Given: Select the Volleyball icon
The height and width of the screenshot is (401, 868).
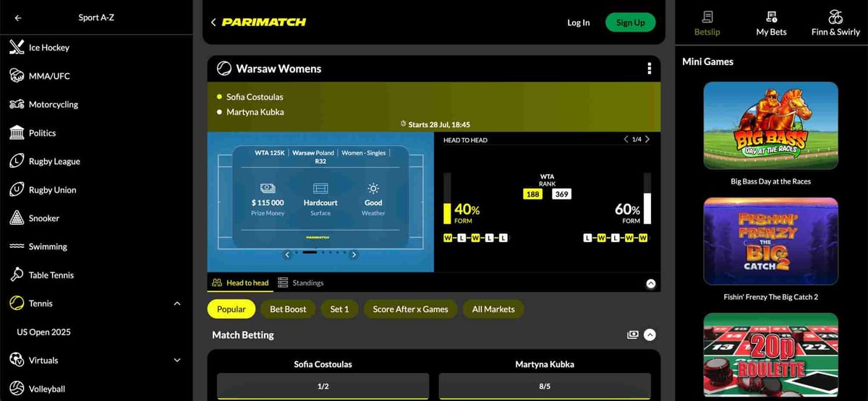Looking at the screenshot, I should [x=17, y=389].
